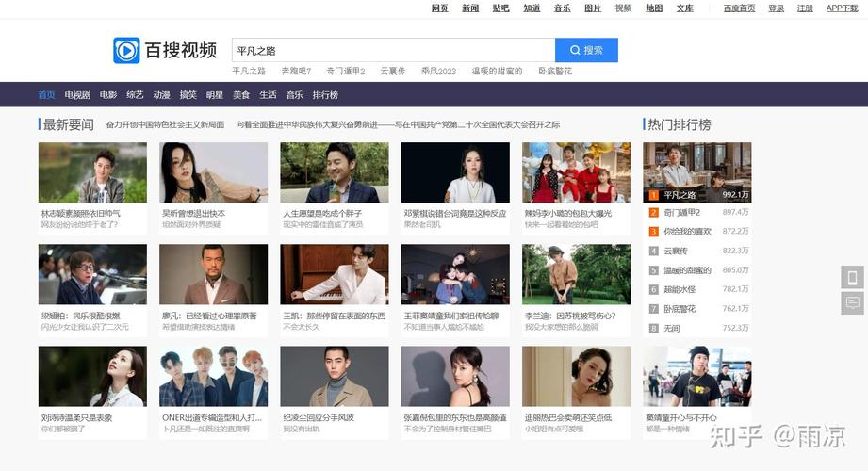Open thumbnail for 张嘉倪包里的东东 video
This screenshot has width=868, height=471.
(455, 377)
